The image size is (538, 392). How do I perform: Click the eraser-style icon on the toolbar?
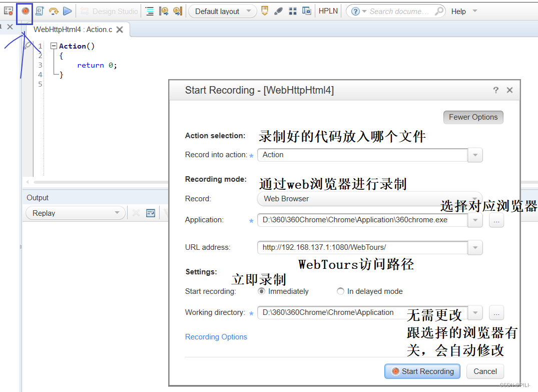[279, 11]
